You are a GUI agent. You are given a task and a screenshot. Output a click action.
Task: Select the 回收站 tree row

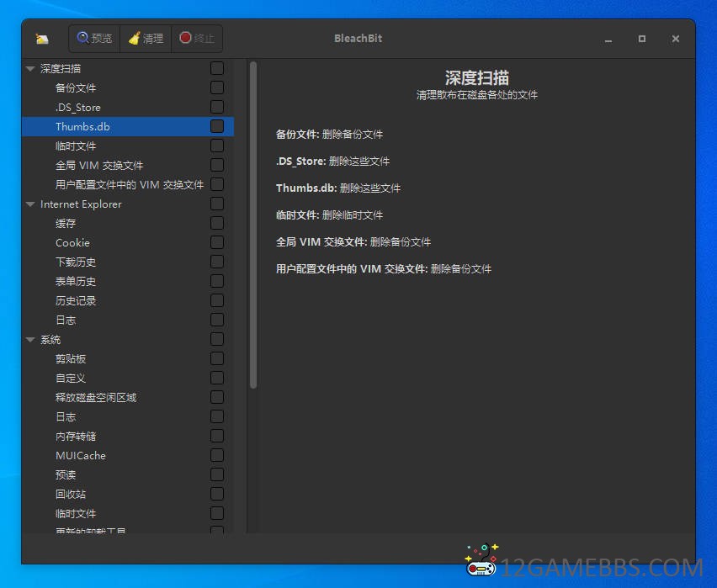pyautogui.click(x=128, y=495)
